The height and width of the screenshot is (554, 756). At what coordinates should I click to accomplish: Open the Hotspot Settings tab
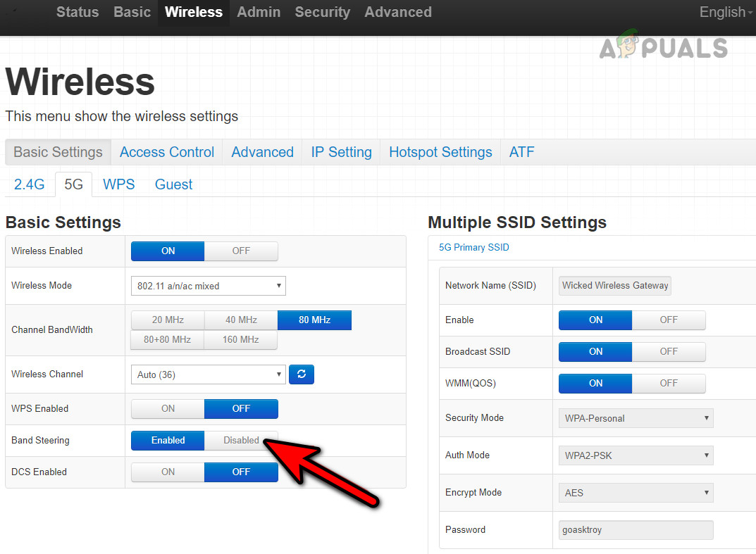point(440,151)
